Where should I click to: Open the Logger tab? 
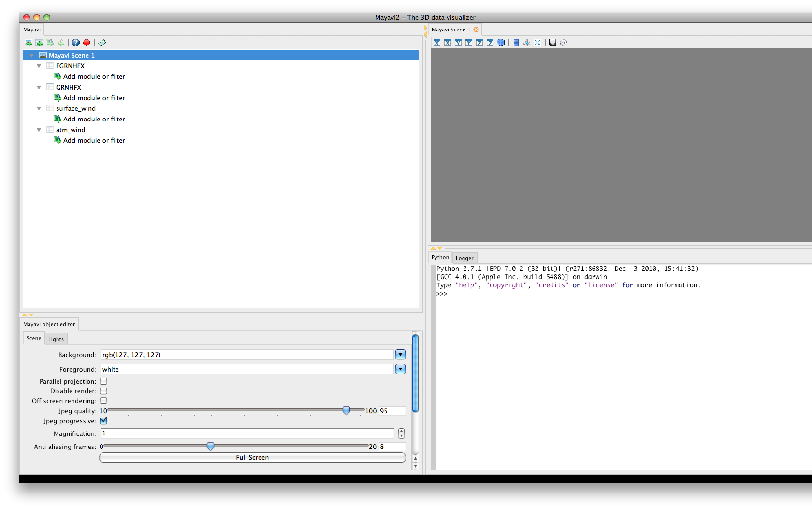click(464, 258)
